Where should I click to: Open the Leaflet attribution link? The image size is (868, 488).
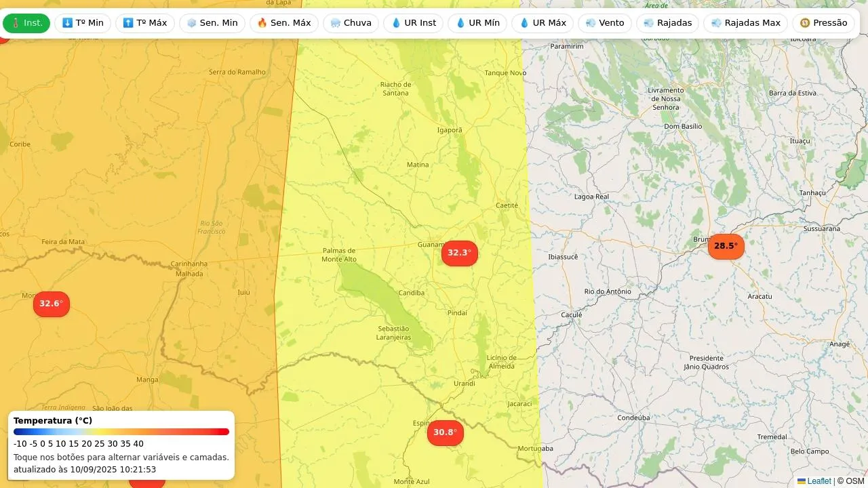pos(814,481)
